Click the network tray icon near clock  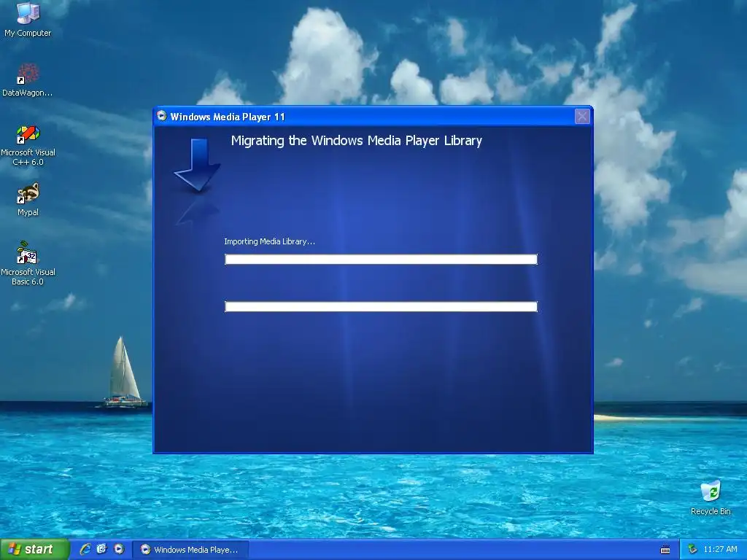692,550
